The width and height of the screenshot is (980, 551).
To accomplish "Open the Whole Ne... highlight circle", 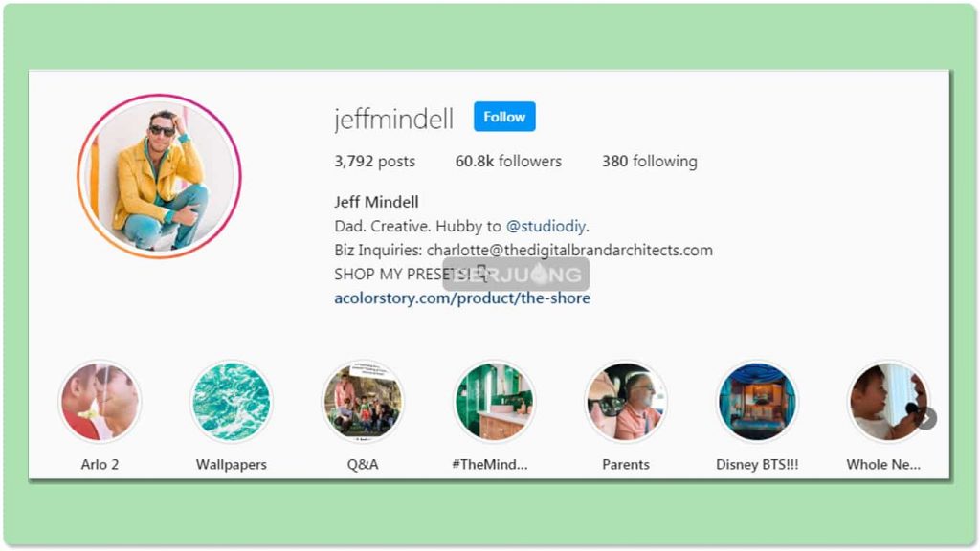I will pyautogui.click(x=887, y=402).
